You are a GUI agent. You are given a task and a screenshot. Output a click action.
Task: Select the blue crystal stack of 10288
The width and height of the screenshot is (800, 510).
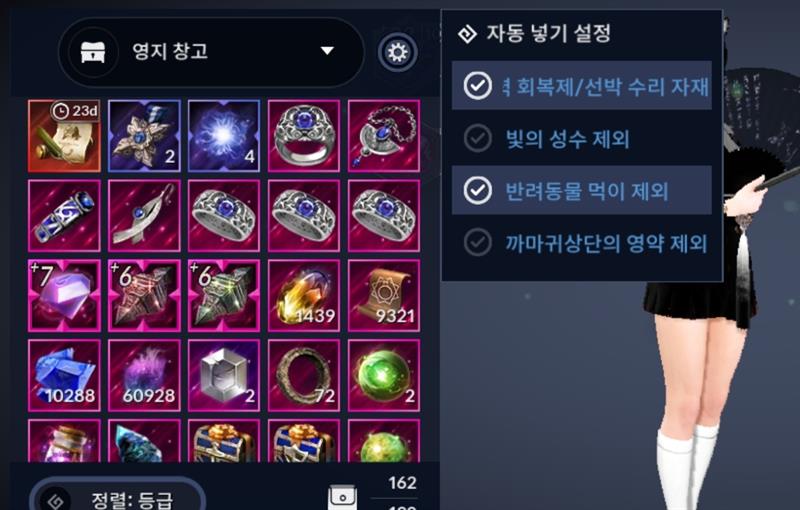[x=64, y=375]
